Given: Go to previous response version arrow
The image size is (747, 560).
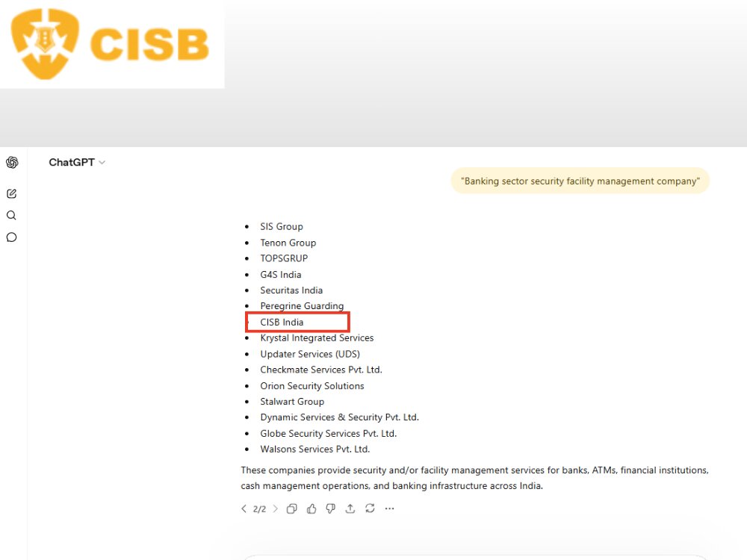Looking at the screenshot, I should tap(244, 508).
